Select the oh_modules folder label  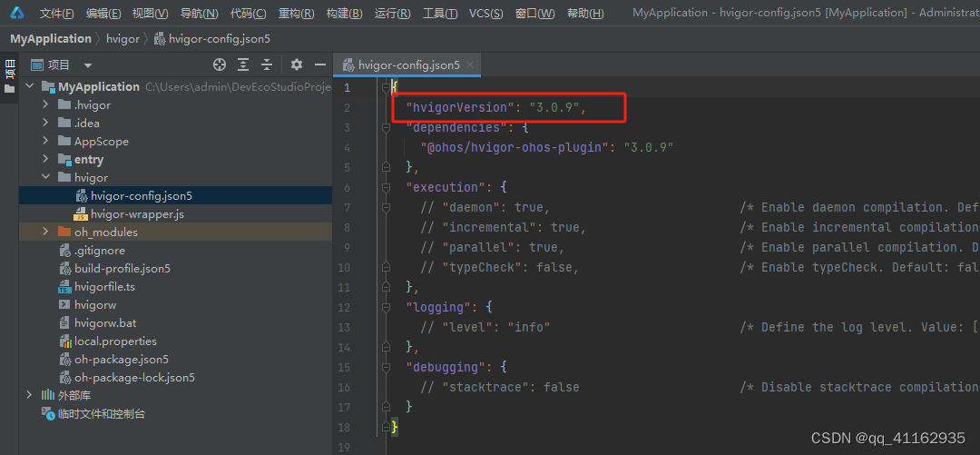(x=105, y=232)
